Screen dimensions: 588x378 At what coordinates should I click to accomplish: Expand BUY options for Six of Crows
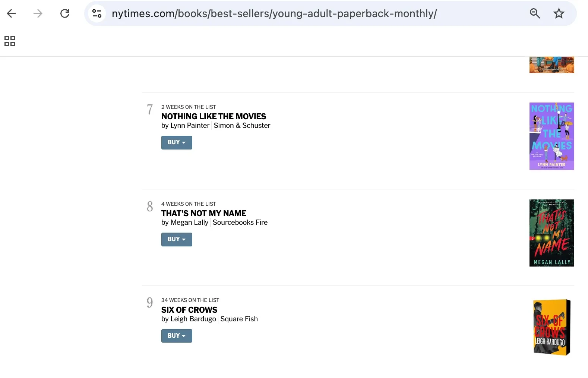point(176,336)
